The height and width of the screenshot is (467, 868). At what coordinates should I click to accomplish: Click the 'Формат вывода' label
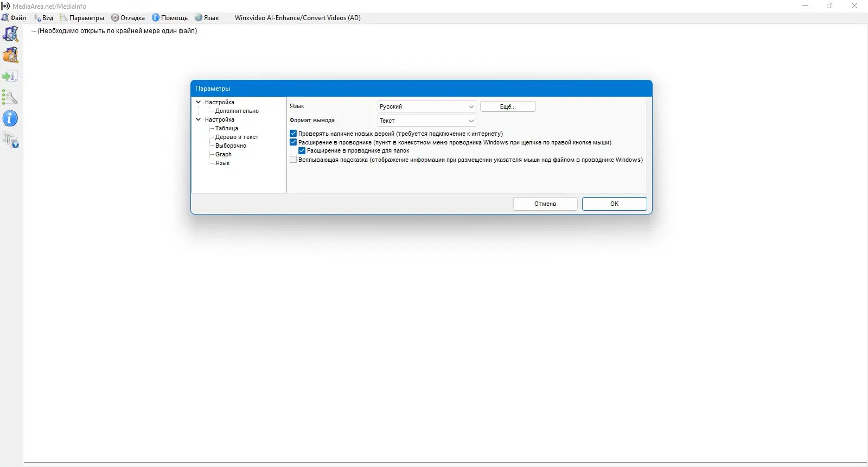tap(312, 120)
